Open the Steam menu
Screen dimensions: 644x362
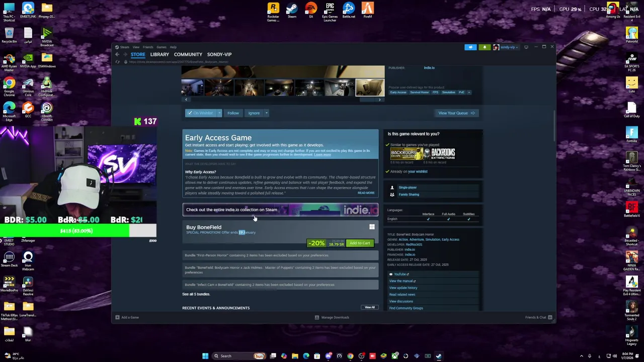[x=124, y=47]
